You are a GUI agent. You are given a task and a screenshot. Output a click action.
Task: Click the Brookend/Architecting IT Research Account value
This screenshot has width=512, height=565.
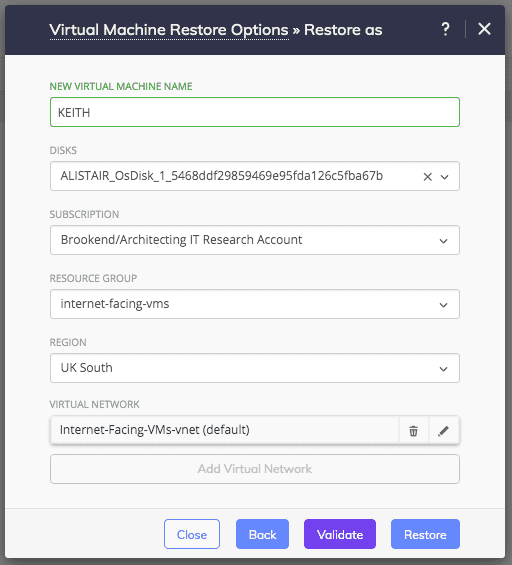pos(181,240)
